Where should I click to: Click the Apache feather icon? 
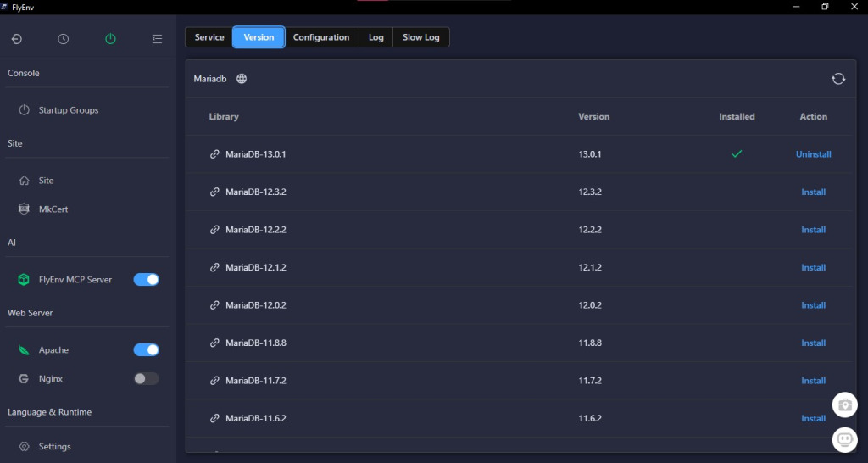[24, 350]
